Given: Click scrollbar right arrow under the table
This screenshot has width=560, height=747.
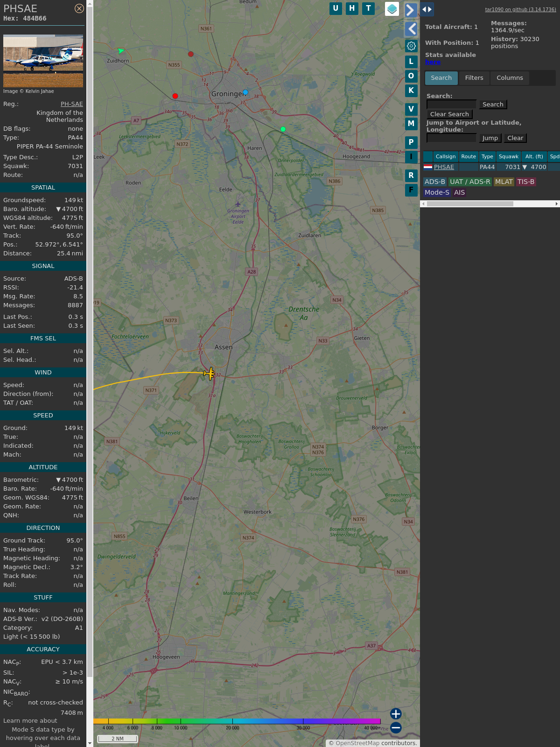Looking at the screenshot, I should click(557, 204).
